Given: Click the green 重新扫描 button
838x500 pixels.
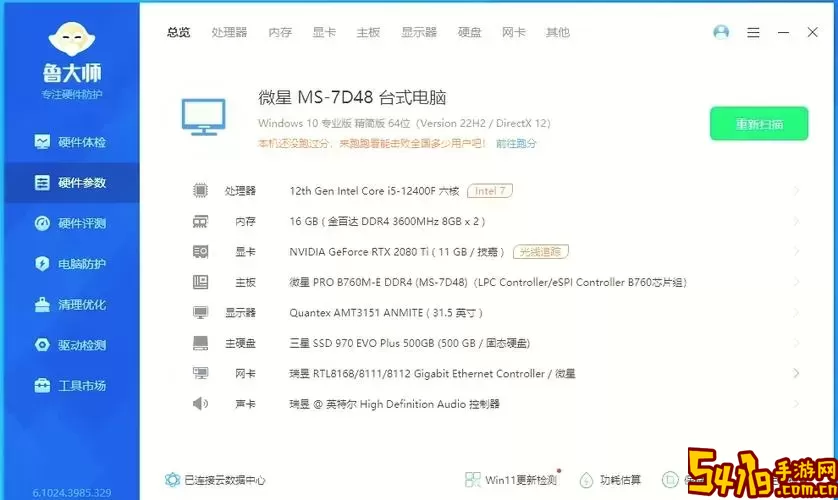Looking at the screenshot, I should point(759,124).
